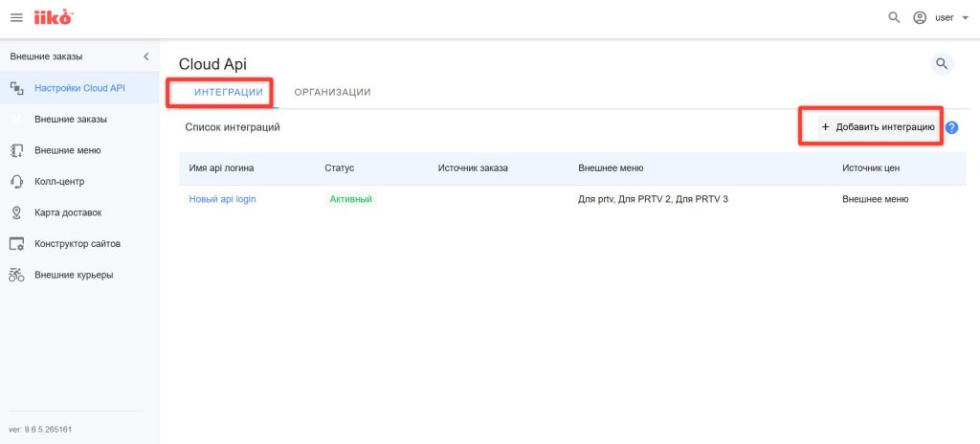This screenshot has width=980, height=444.
Task: Open the hamburger menu in top bar
Action: click(16, 18)
